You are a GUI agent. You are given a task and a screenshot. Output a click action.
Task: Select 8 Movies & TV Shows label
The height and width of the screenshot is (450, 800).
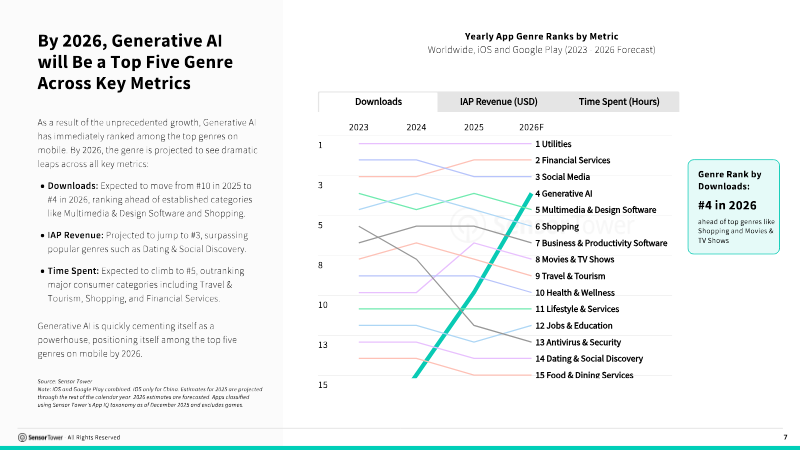pos(574,259)
